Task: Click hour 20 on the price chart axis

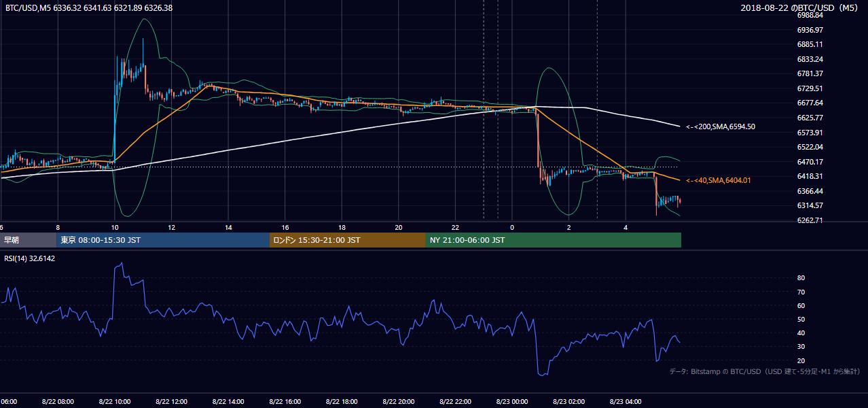Action: pyautogui.click(x=399, y=228)
